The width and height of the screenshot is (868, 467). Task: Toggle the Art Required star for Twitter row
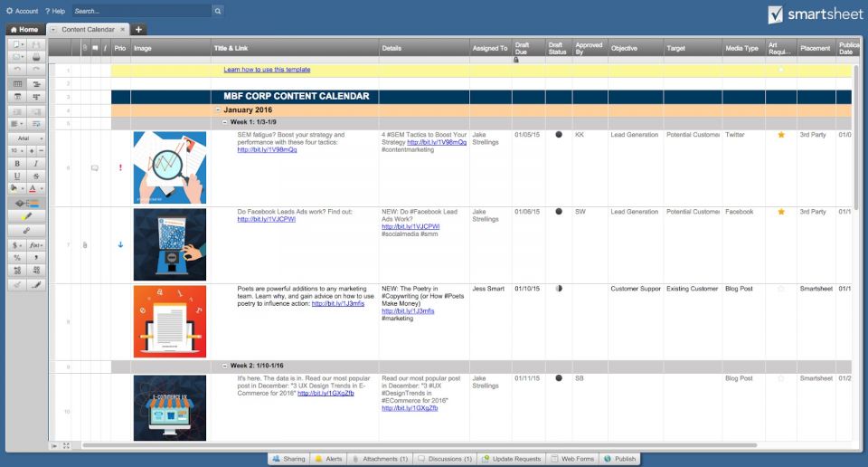click(x=781, y=135)
